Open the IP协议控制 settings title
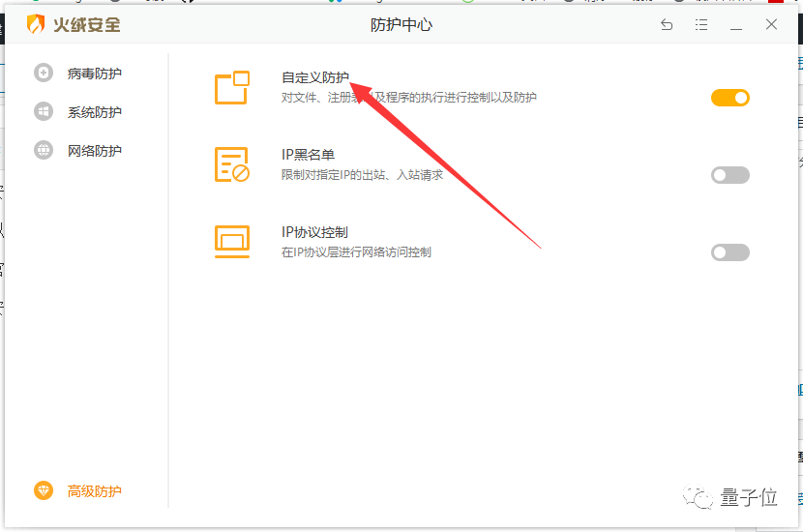The image size is (803, 532). click(x=314, y=232)
